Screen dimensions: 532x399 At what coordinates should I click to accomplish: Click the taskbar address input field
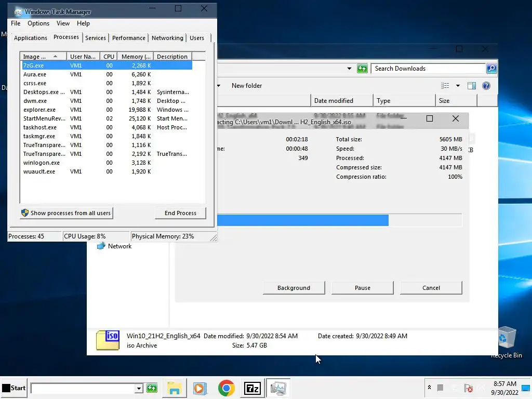click(83, 388)
